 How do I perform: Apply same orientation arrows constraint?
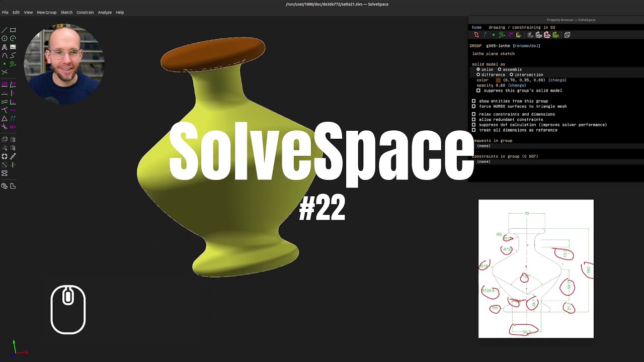point(13,118)
